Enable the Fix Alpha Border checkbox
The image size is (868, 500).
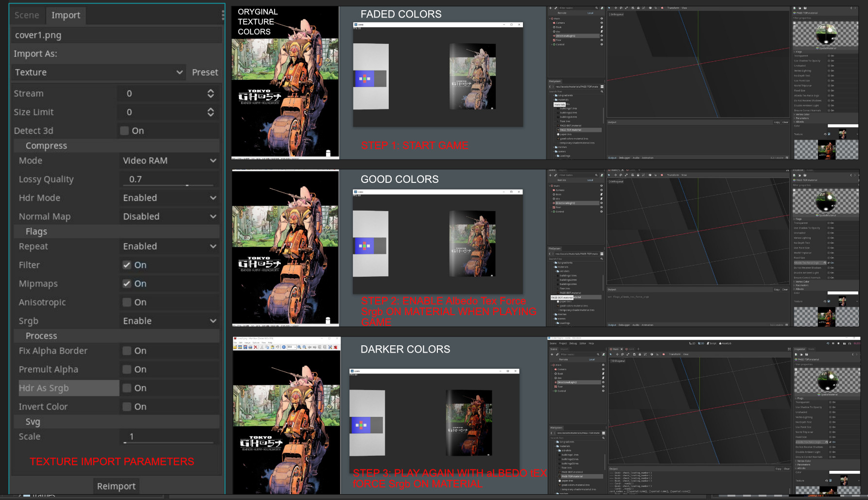pos(127,351)
